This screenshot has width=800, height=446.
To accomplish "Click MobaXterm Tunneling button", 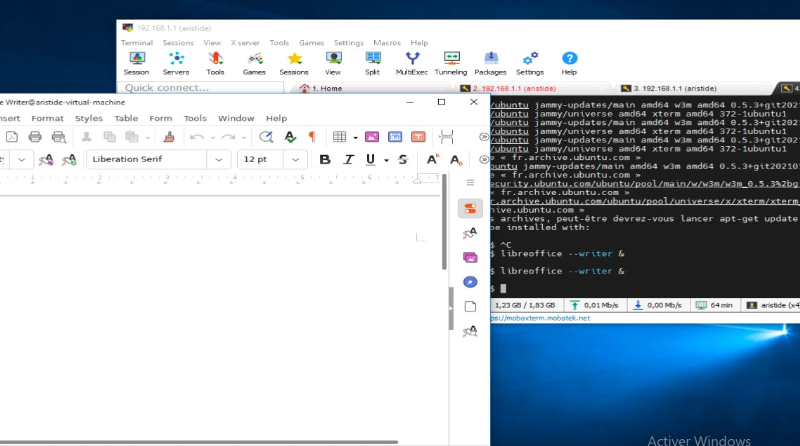I will click(x=451, y=63).
